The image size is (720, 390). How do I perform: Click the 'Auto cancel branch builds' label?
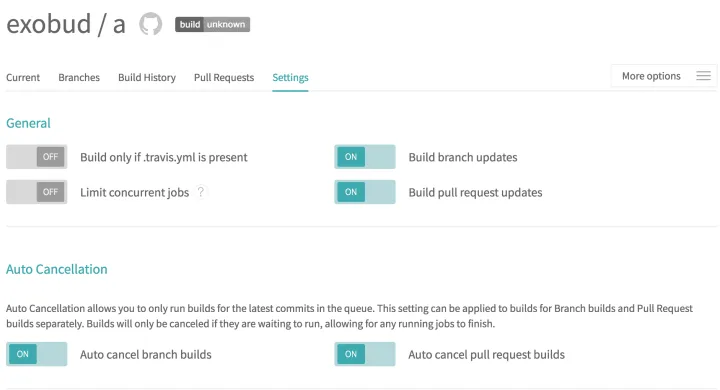(x=146, y=355)
